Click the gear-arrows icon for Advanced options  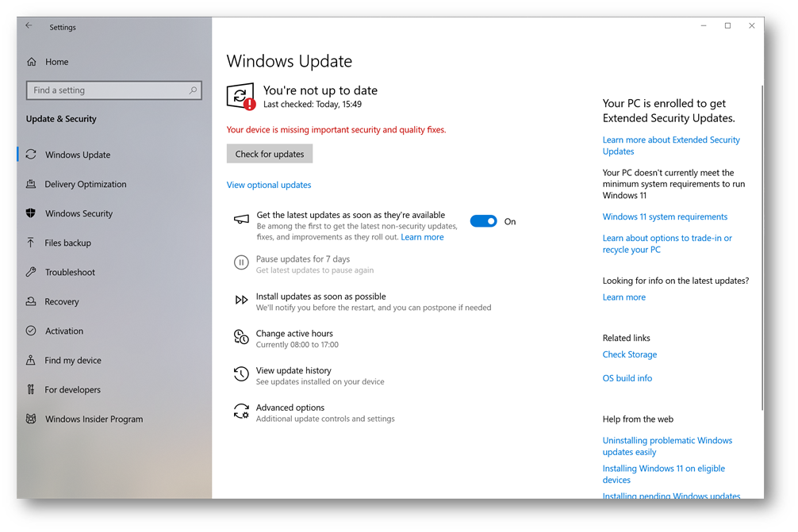coord(241,411)
